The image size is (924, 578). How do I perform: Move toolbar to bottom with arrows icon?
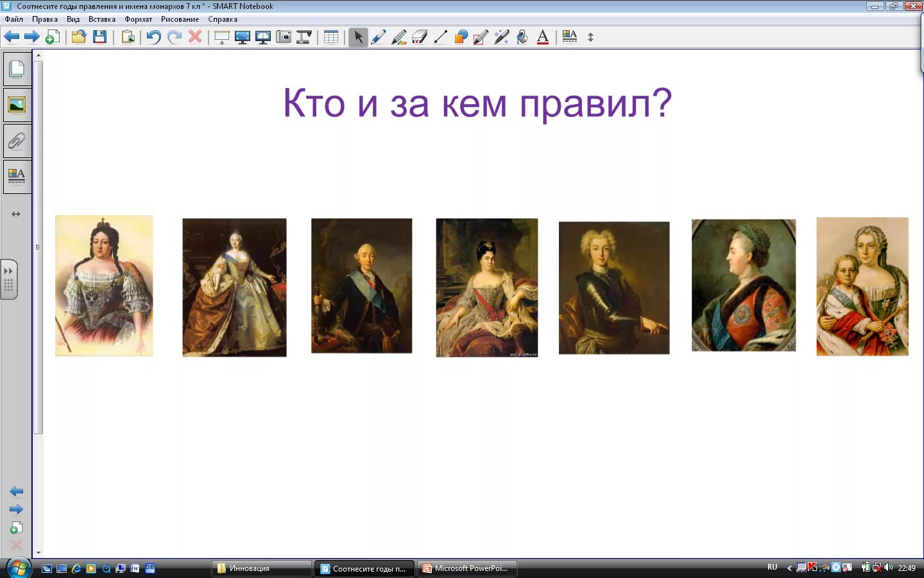[591, 37]
